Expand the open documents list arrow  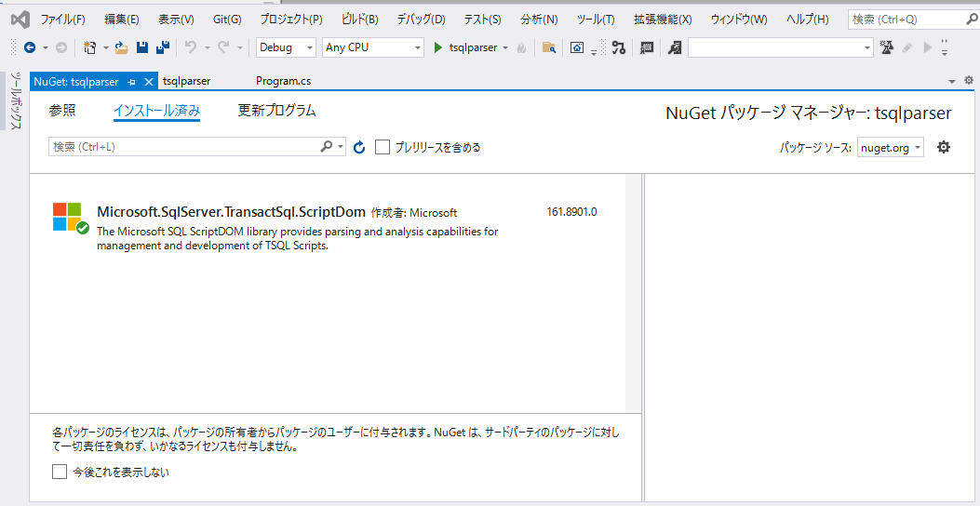coord(952,81)
